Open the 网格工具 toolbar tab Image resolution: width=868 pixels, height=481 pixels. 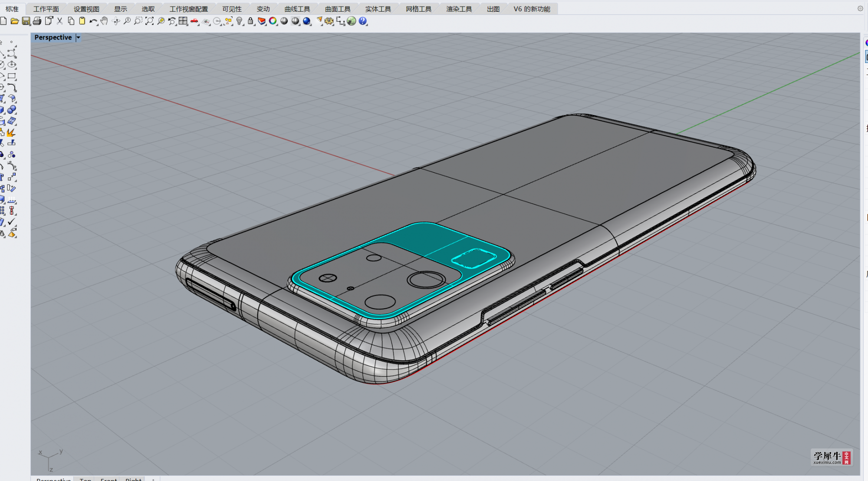coord(419,9)
